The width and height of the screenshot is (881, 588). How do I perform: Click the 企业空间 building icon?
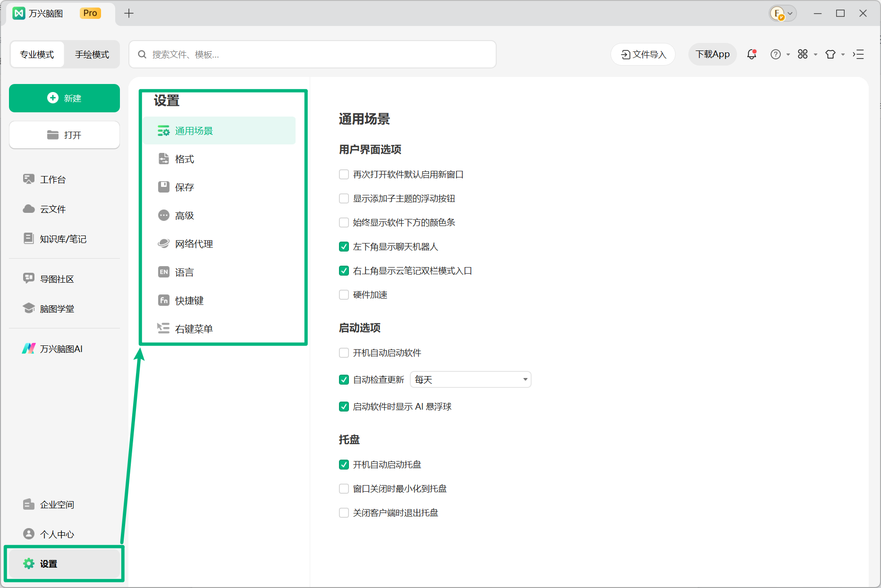point(29,504)
